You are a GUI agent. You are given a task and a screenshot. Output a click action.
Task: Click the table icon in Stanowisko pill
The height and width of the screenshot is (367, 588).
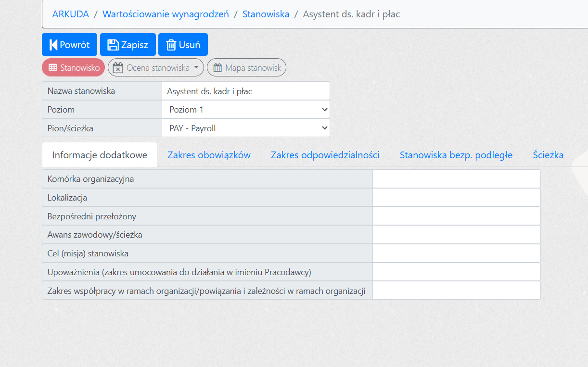click(x=53, y=68)
